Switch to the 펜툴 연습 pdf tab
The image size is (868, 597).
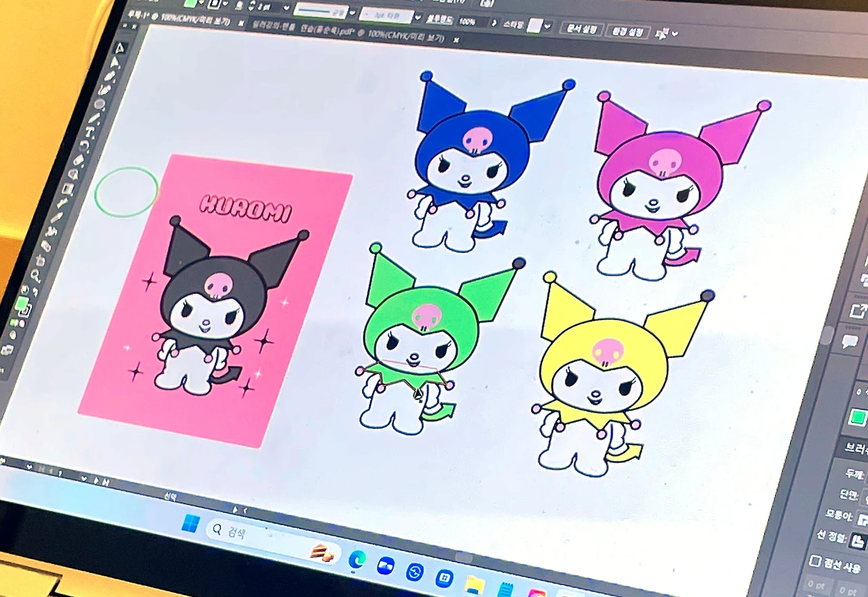(349, 33)
